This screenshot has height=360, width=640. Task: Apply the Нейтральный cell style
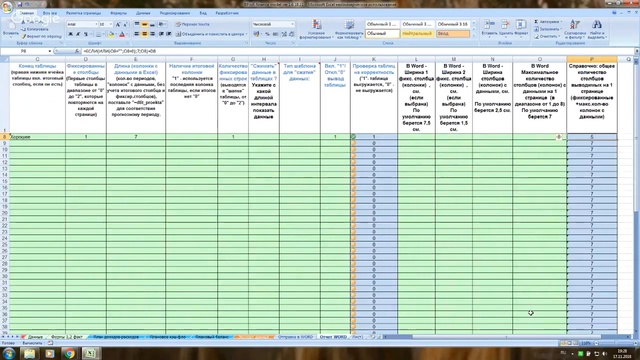point(417,34)
